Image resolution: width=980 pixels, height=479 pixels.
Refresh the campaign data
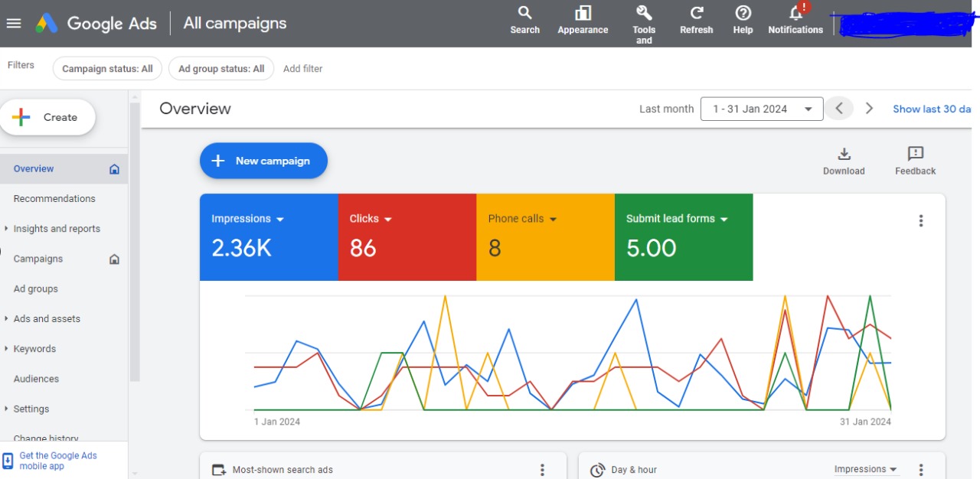pos(696,13)
